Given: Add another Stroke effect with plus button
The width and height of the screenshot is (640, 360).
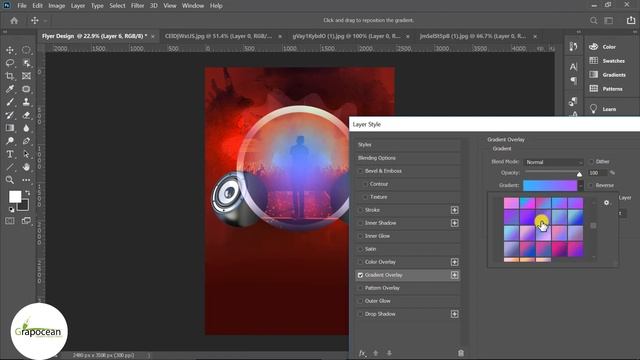Looking at the screenshot, I should 454,210.
